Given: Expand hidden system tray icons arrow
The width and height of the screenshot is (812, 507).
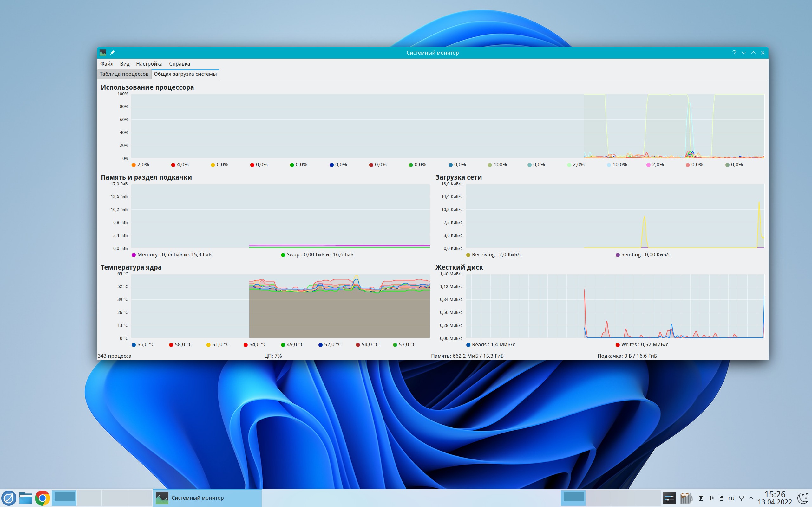Looking at the screenshot, I should tap(751, 498).
